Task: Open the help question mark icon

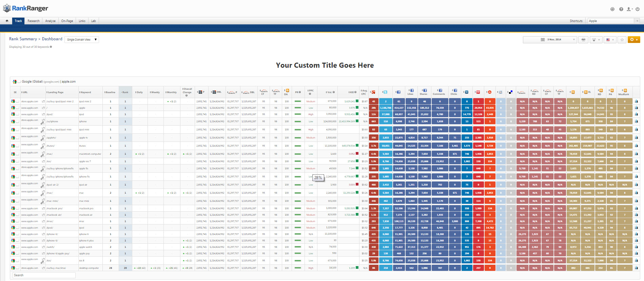Action: pos(621,9)
